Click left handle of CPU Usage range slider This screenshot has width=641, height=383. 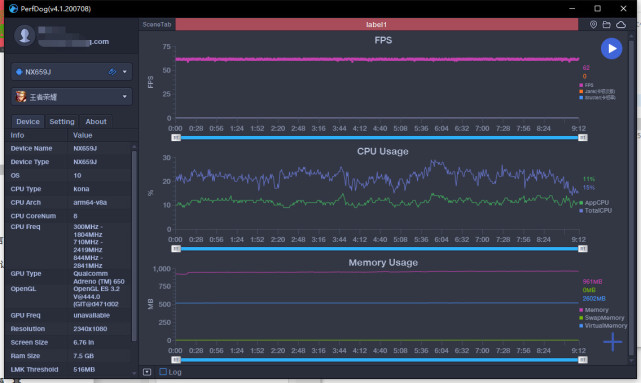tap(176, 249)
